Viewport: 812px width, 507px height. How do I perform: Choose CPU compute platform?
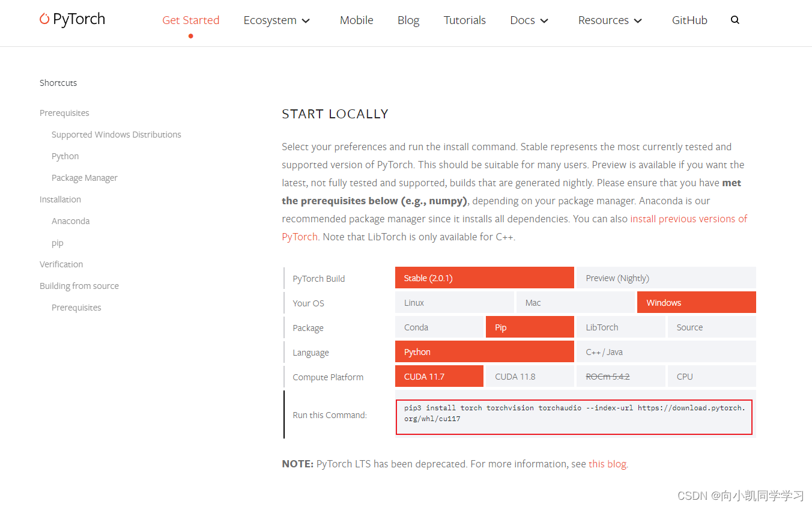click(712, 377)
